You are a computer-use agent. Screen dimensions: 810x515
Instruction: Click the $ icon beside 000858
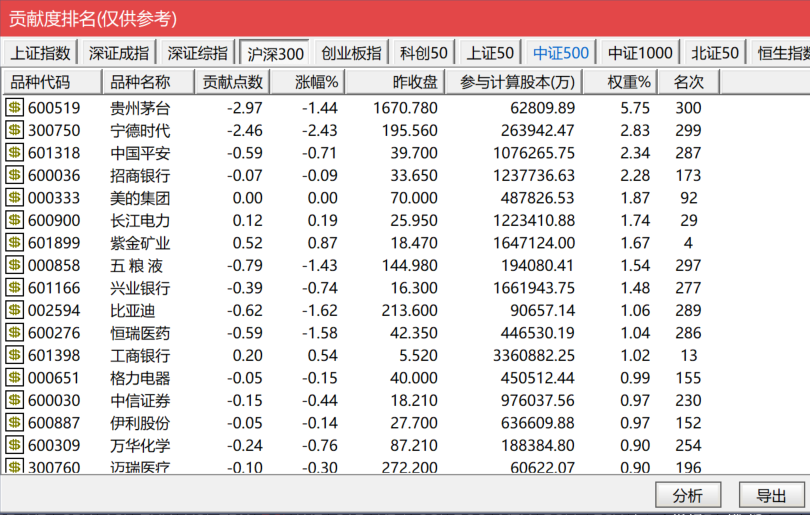pyautogui.click(x=14, y=265)
